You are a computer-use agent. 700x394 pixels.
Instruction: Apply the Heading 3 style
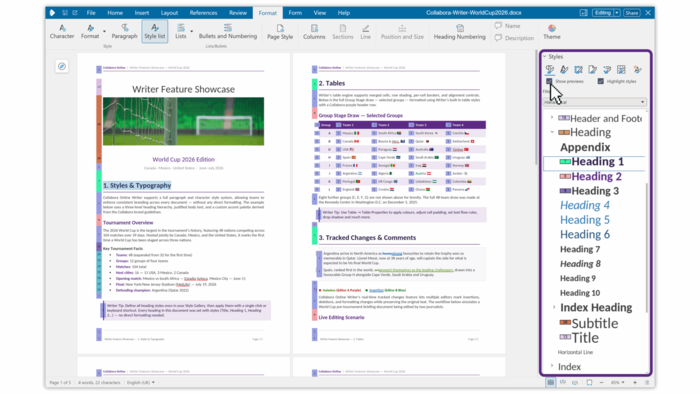(595, 191)
